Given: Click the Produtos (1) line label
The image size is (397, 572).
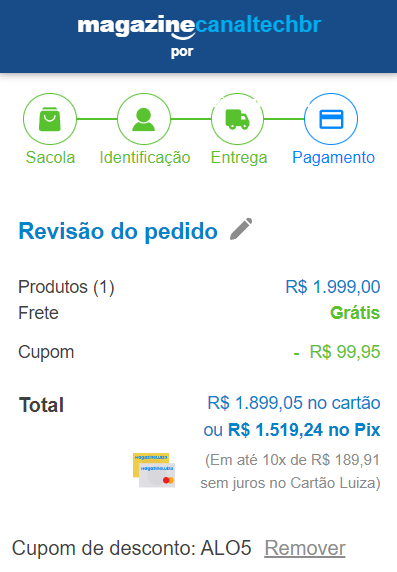Looking at the screenshot, I should tap(66, 287).
